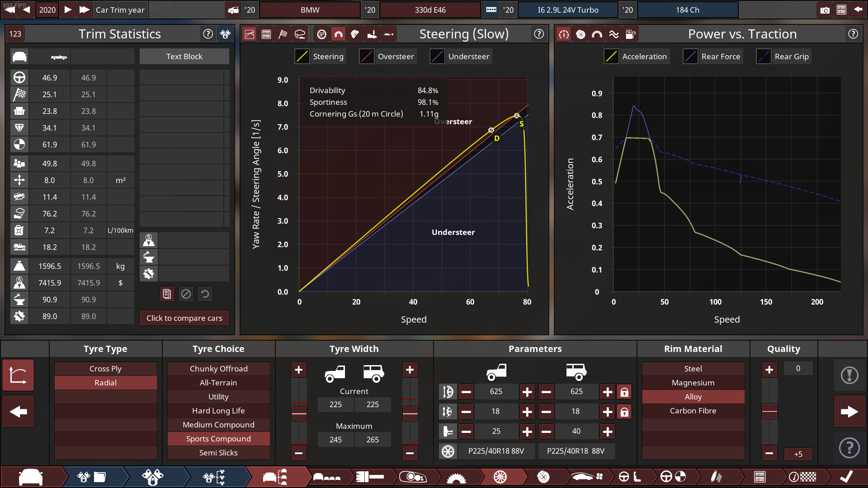Toggle the rim size lock icon
Screen dimensions: 868x488
click(624, 412)
